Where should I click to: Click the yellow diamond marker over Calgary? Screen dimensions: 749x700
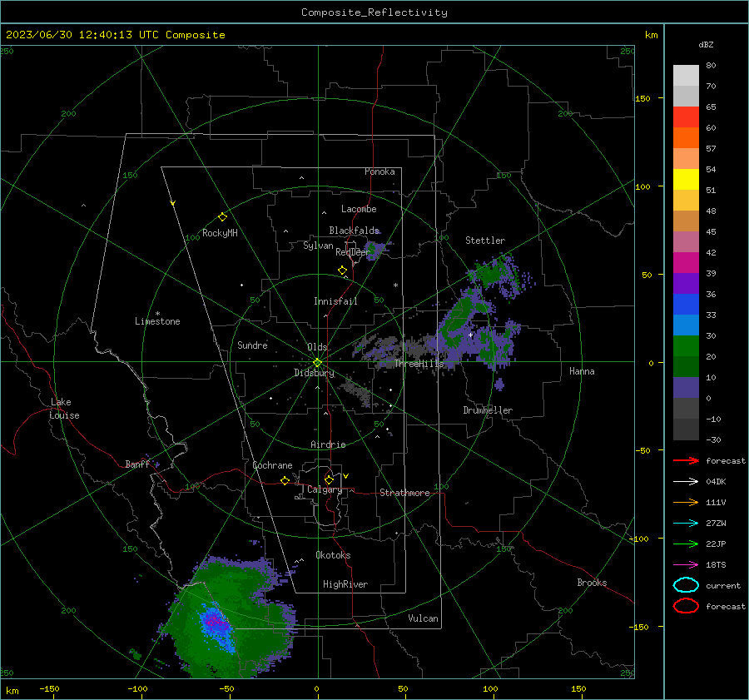(x=329, y=479)
